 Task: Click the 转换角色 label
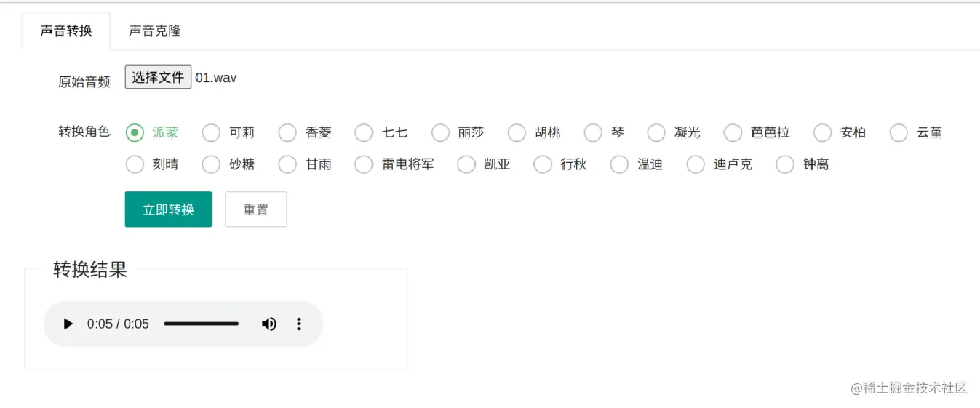tap(84, 132)
